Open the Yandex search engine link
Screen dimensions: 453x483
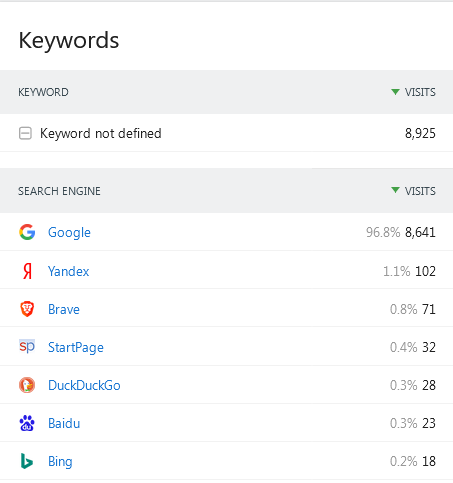[x=69, y=271]
